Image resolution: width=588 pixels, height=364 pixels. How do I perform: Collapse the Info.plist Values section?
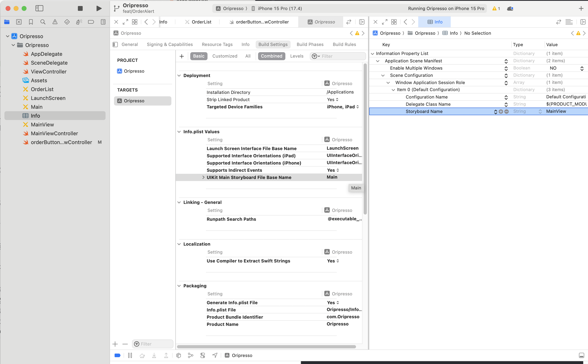[179, 132]
